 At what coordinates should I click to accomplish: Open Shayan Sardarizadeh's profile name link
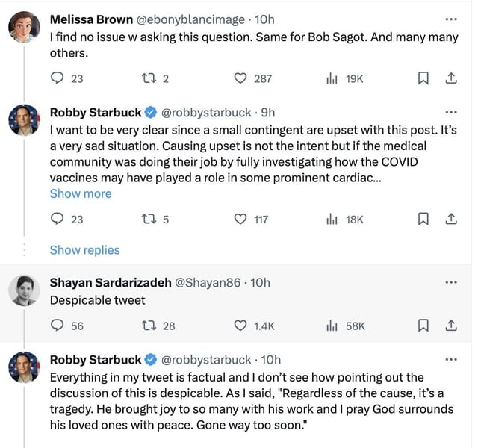coord(110,282)
